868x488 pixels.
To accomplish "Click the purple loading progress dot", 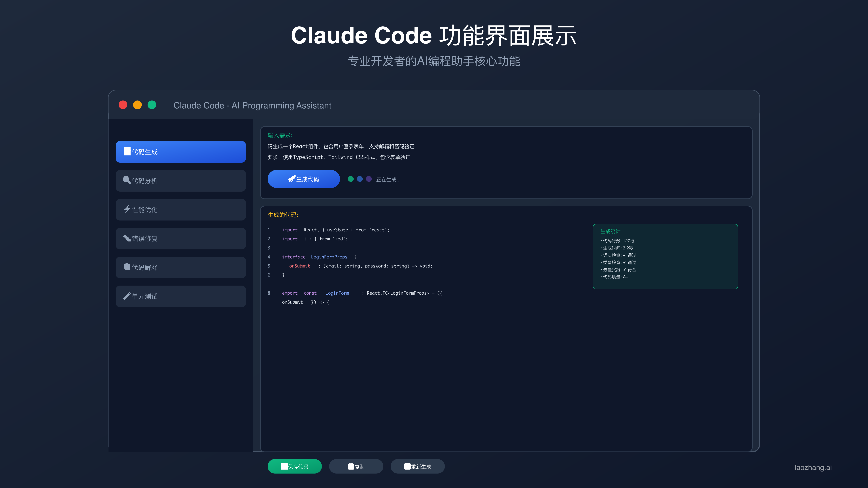I will [369, 179].
